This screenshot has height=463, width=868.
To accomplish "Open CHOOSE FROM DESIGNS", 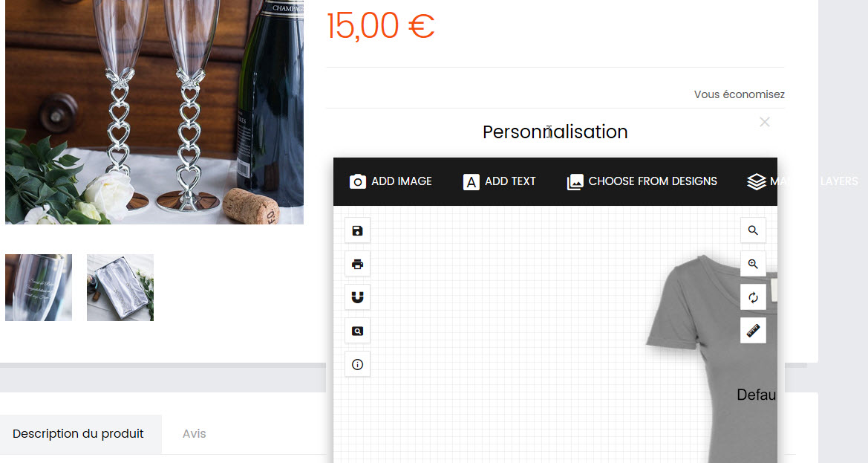I will (642, 181).
